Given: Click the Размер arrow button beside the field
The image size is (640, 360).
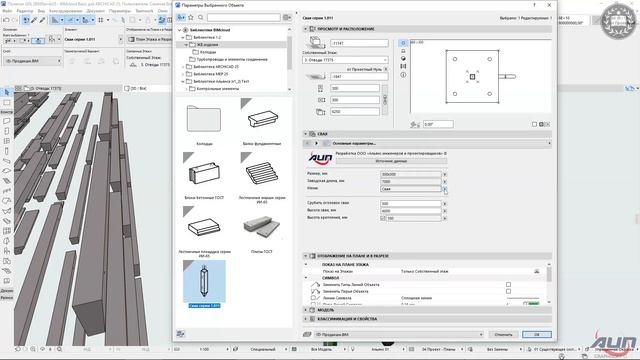Looking at the screenshot, I should pos(445,174).
